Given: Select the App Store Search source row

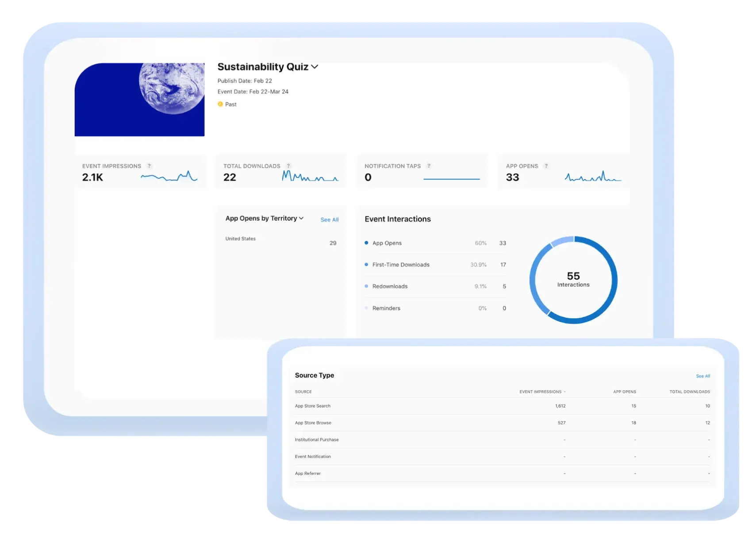Looking at the screenshot, I should (x=502, y=406).
